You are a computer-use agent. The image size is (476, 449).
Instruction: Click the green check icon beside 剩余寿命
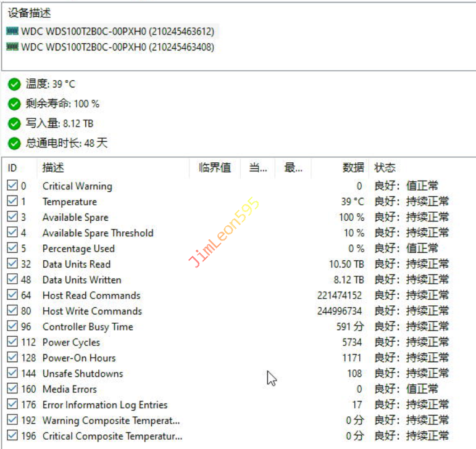[x=15, y=104]
